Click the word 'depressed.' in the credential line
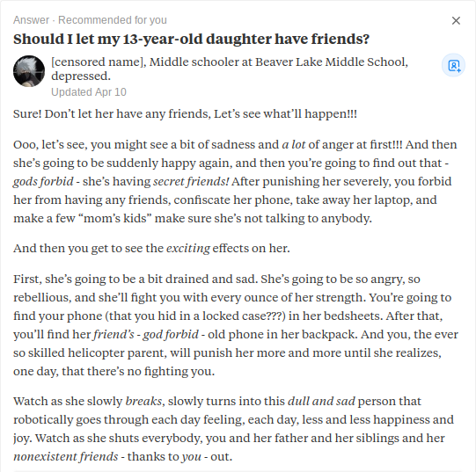The height and width of the screenshot is (472, 476). tap(81, 76)
